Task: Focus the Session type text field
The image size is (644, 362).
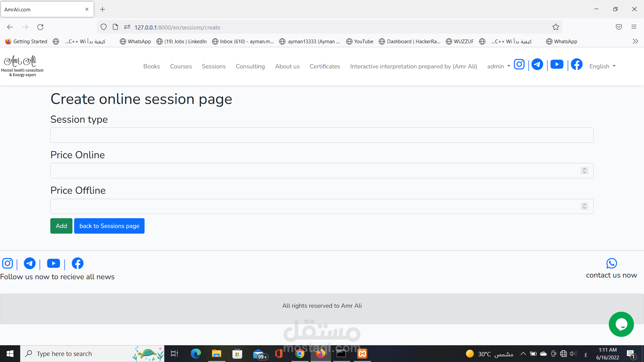Action: click(x=322, y=135)
